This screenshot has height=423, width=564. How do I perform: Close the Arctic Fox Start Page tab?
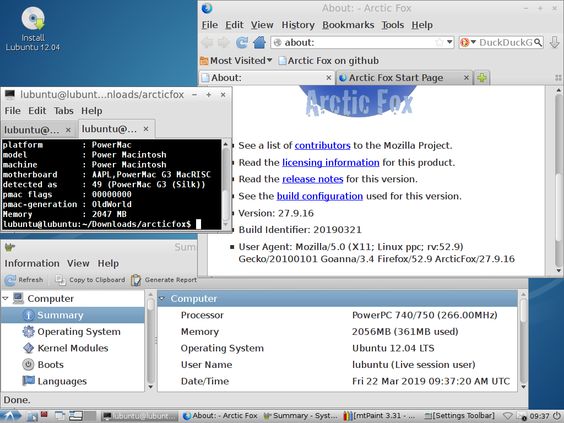pyautogui.click(x=466, y=78)
